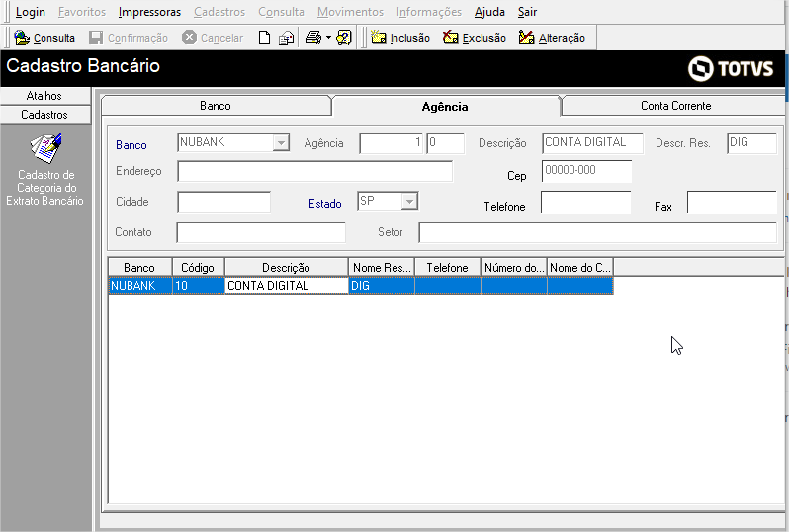Click the Número do... column header
Image resolution: width=789 pixels, height=532 pixels.
[x=514, y=268]
